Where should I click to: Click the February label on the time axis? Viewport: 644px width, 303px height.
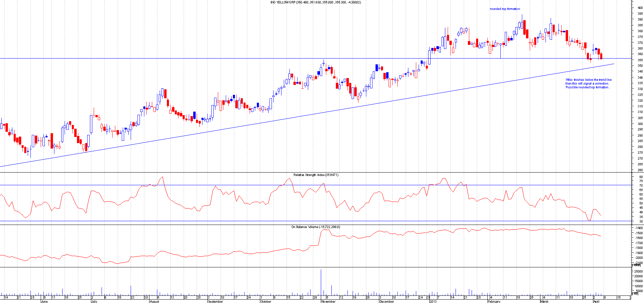point(494,301)
